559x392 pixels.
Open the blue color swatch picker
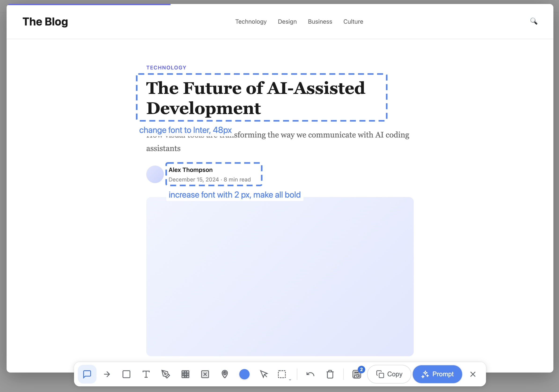244,374
